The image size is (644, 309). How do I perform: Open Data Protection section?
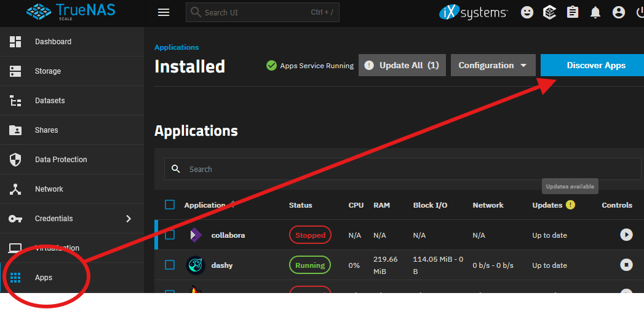coord(72,160)
